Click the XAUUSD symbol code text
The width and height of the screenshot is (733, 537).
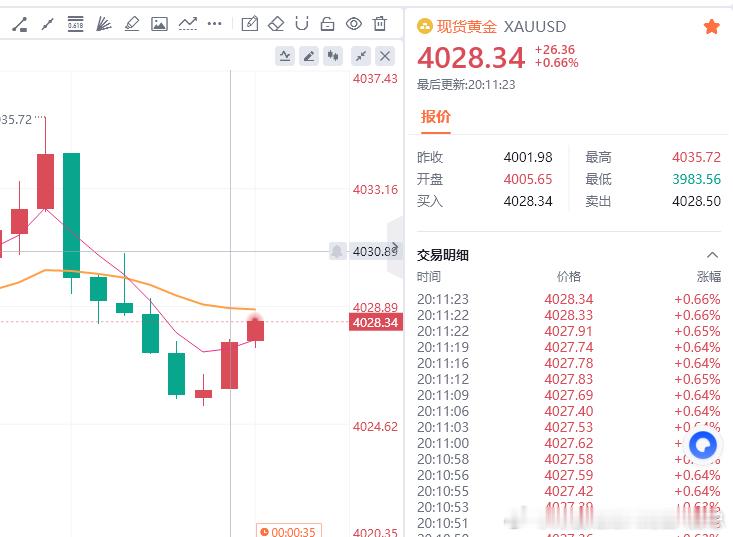535,27
